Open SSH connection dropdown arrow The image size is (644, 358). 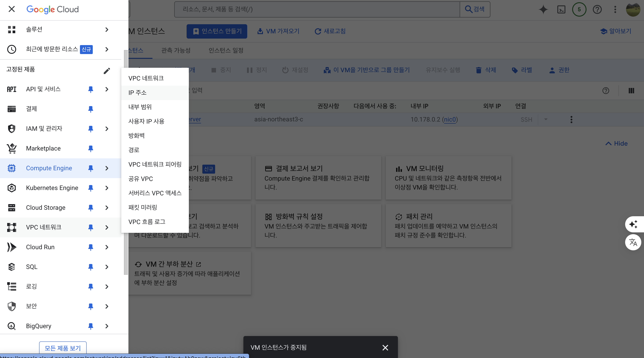click(546, 119)
